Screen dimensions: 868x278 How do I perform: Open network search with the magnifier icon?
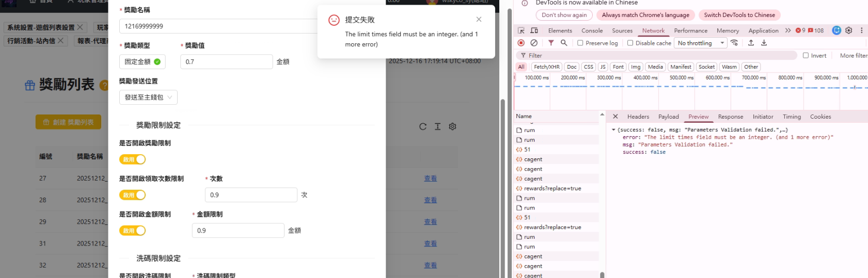point(564,43)
